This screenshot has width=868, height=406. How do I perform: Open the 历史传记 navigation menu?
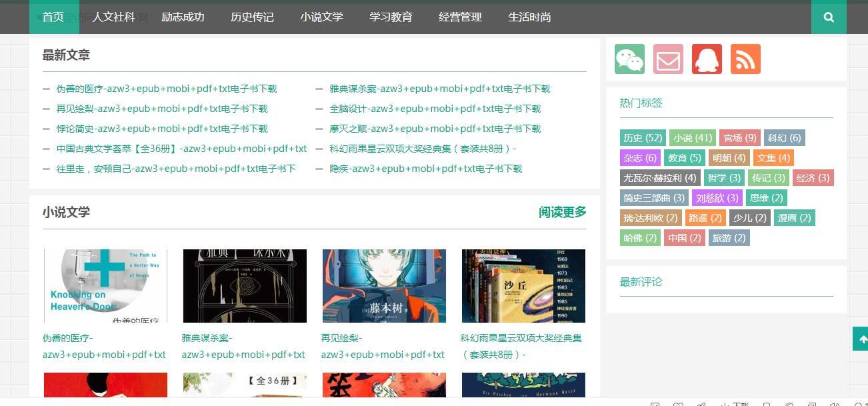pyautogui.click(x=252, y=17)
